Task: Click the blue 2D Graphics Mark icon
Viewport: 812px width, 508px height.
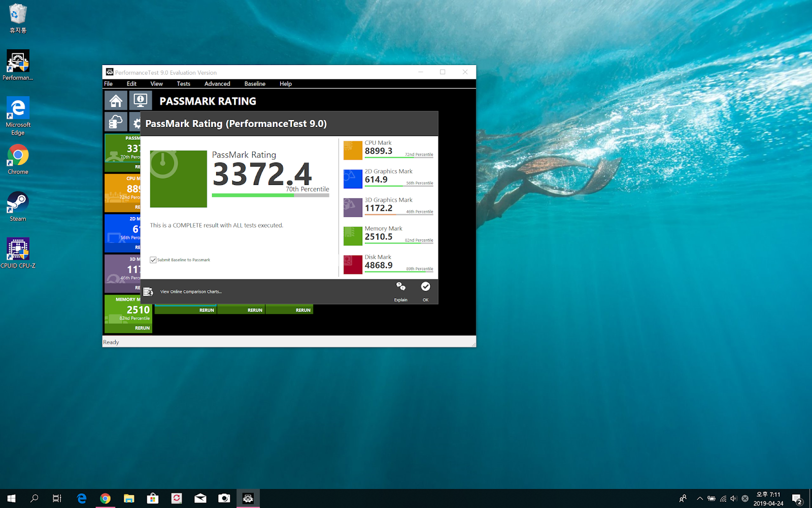Action: click(x=353, y=179)
